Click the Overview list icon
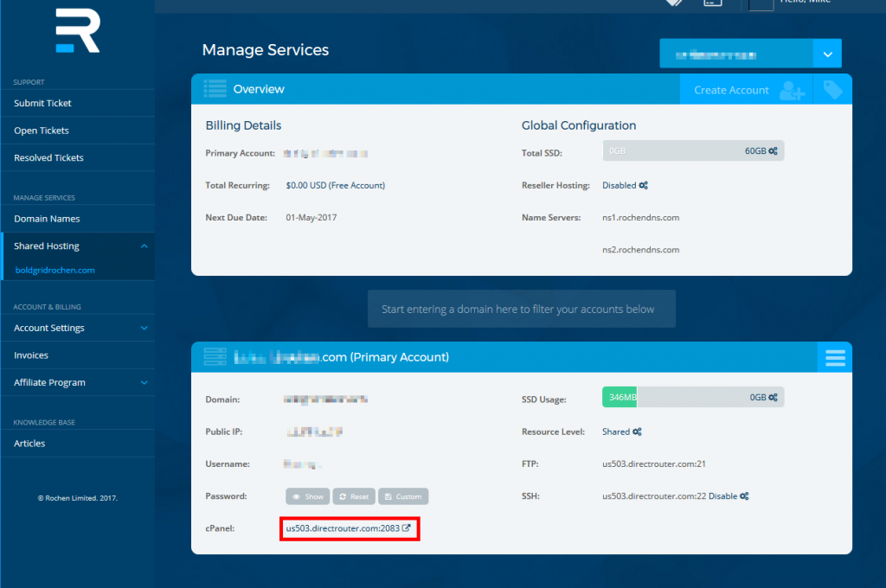 (x=215, y=89)
